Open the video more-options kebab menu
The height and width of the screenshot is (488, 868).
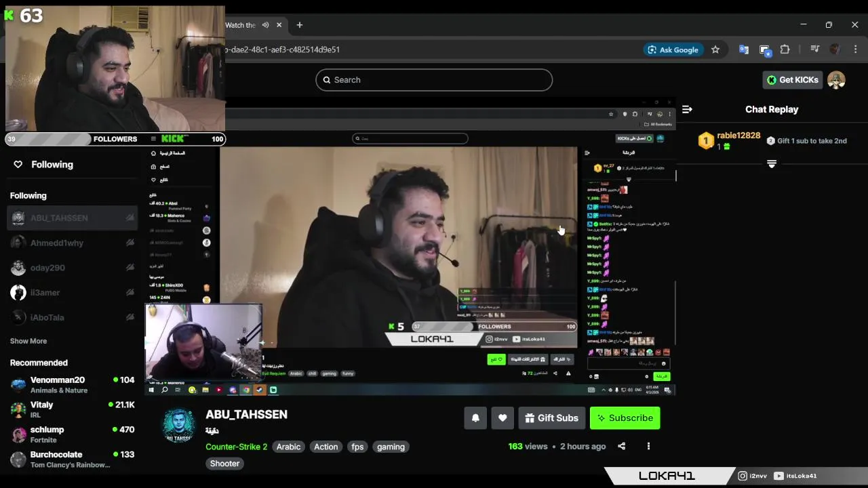coord(648,446)
